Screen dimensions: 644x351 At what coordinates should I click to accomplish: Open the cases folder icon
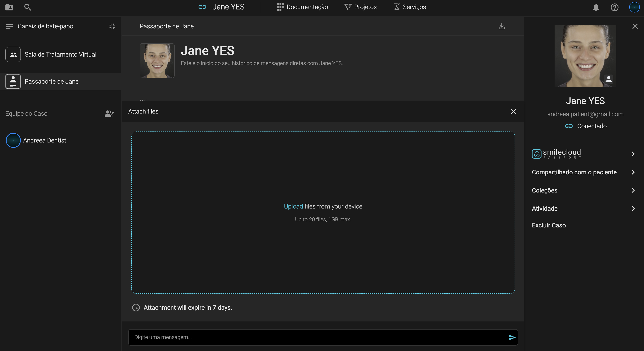pos(9,7)
